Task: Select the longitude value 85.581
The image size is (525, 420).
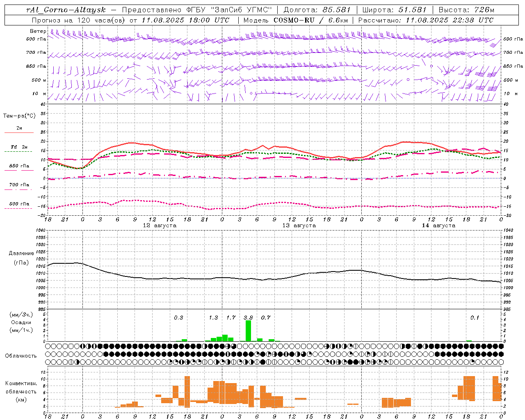Action: click(336, 10)
